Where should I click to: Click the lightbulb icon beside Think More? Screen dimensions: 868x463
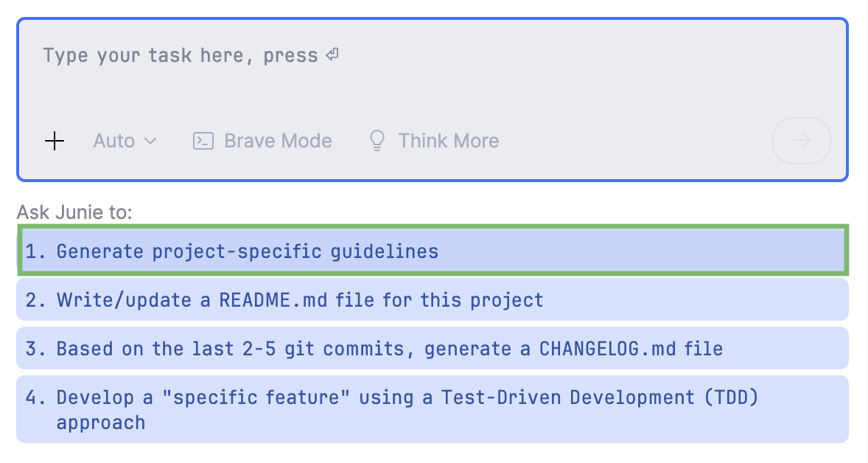coord(377,140)
